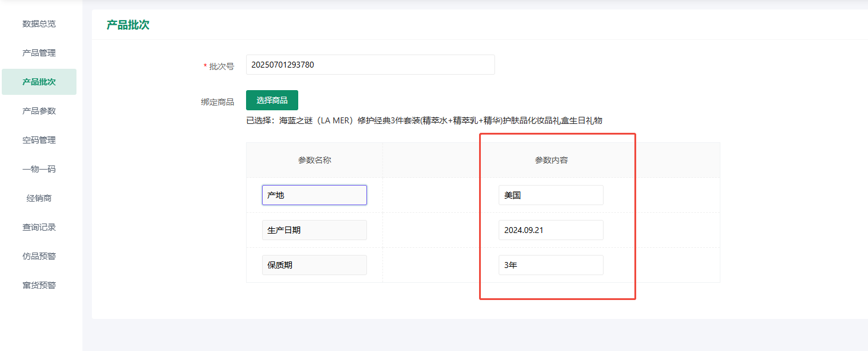Click the 保质期 parameter name field
Screen dimensions: 868x351
(x=314, y=265)
